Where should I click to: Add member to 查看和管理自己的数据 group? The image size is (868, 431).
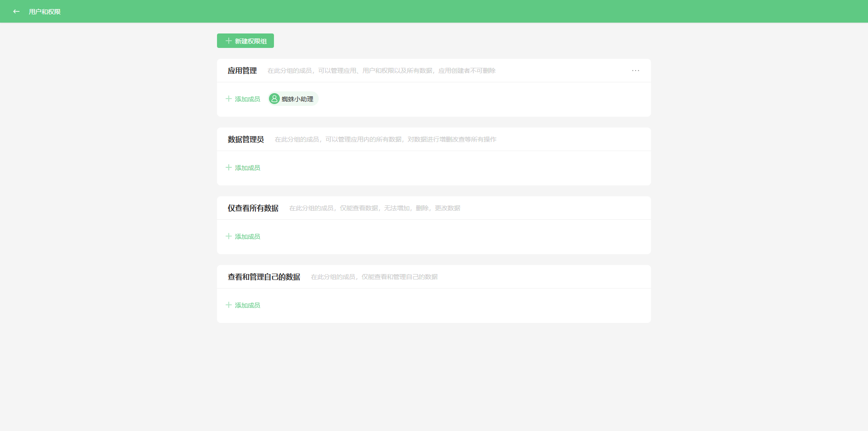tap(243, 305)
